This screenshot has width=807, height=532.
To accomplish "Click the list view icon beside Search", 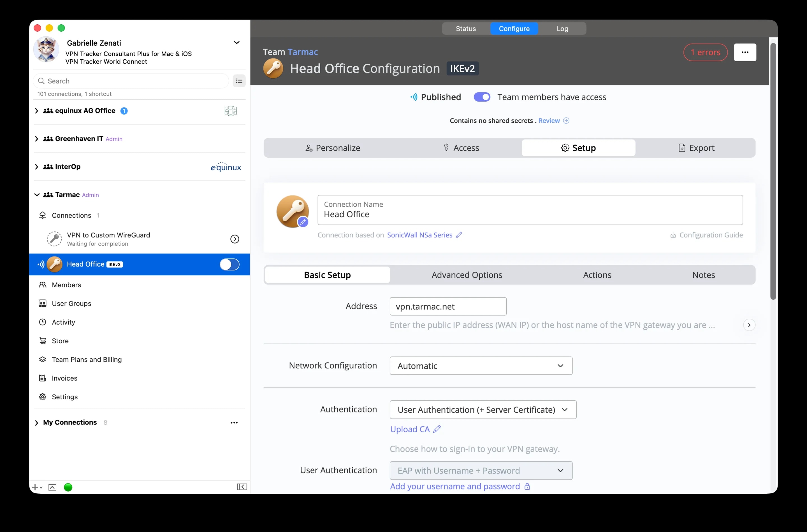I will 239,81.
